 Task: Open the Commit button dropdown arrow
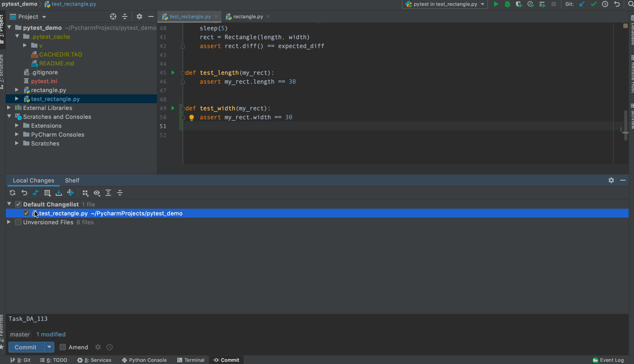coord(49,347)
